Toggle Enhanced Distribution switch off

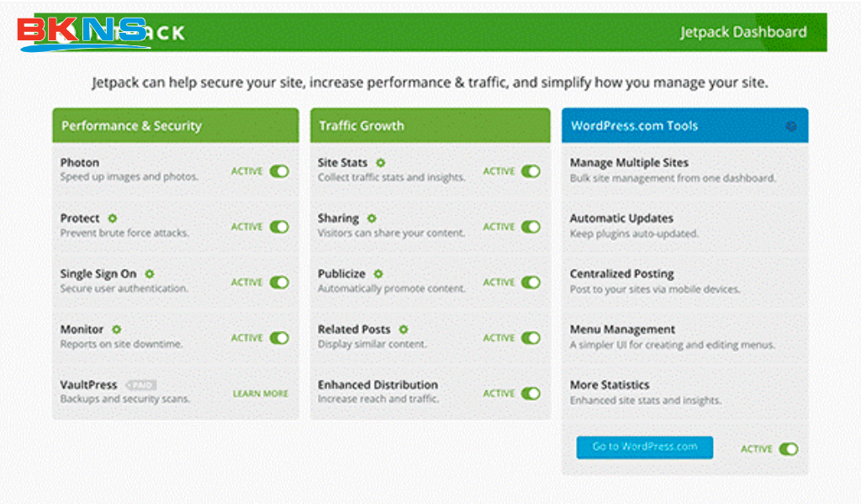pos(531,393)
